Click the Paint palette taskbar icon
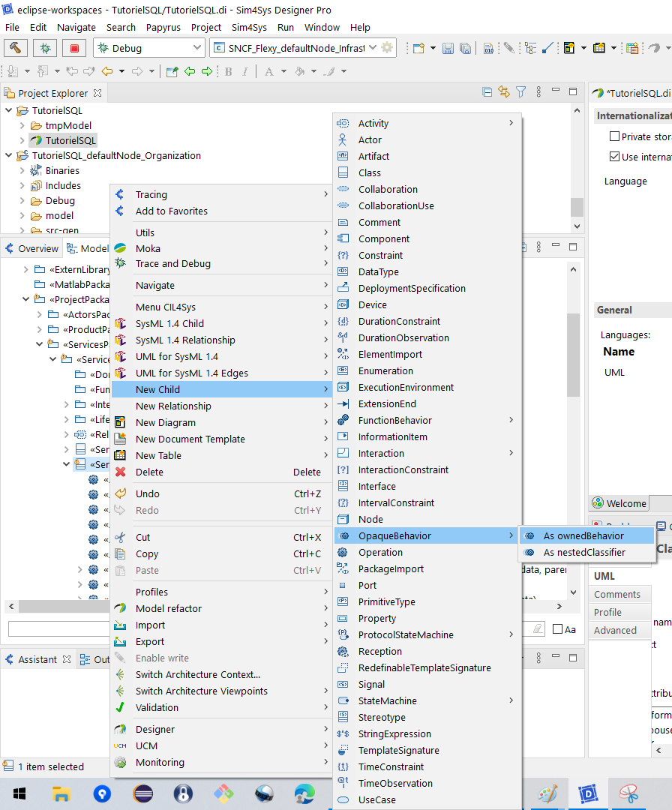Image resolution: width=672 pixels, height=810 pixels. 547,793
